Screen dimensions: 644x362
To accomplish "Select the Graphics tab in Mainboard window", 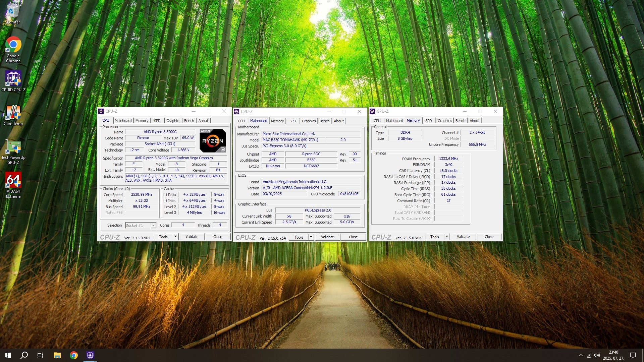I will 309,121.
